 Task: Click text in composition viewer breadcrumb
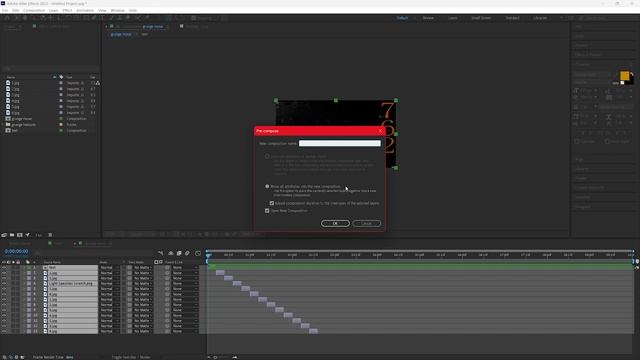[144, 34]
